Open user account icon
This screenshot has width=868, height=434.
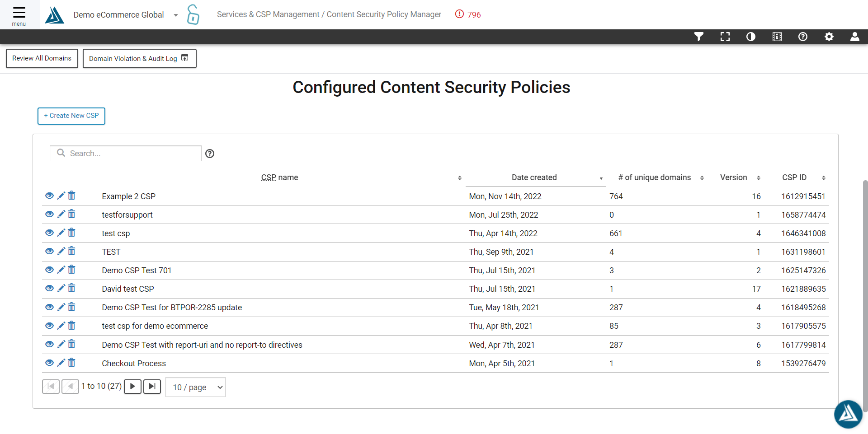855,37
